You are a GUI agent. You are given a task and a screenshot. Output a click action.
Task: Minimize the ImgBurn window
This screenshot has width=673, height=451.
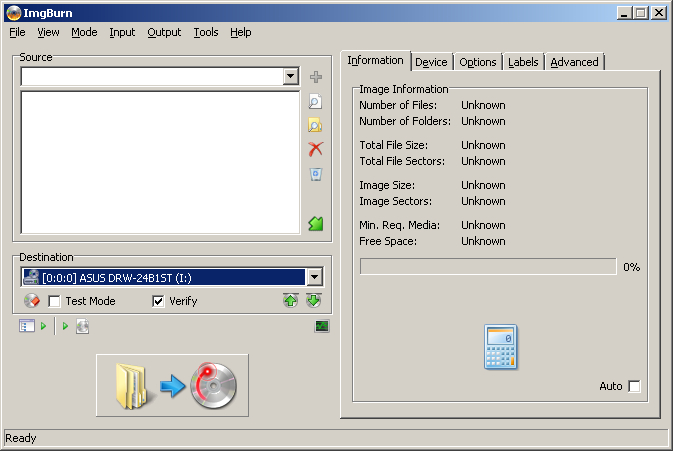[x=624, y=13]
